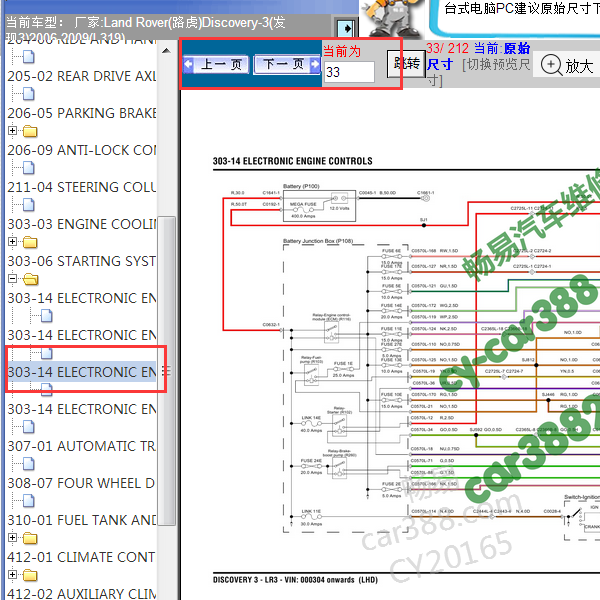
Task: Expand the folder under 412-01 CLIMATE CONTROL
Action: [x=12, y=574]
